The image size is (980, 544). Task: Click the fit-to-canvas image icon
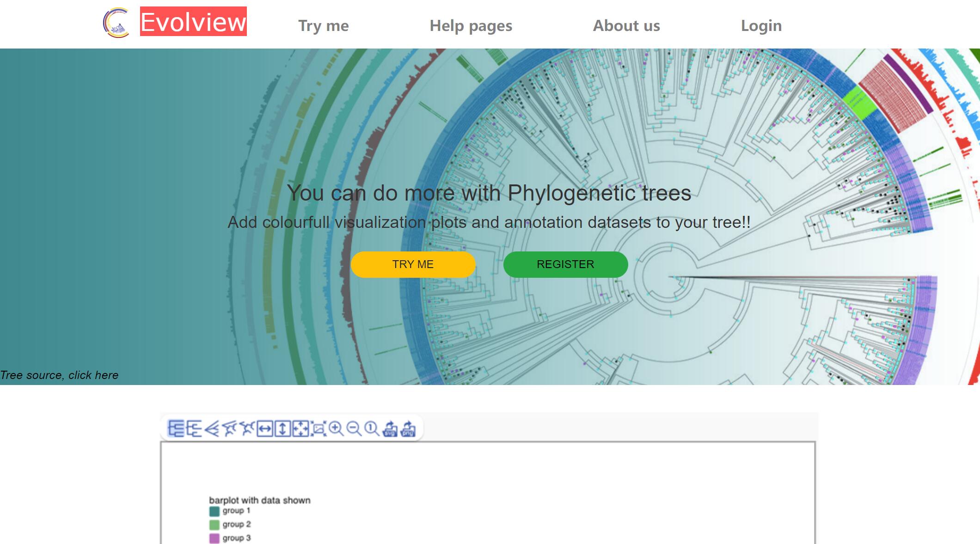point(318,428)
